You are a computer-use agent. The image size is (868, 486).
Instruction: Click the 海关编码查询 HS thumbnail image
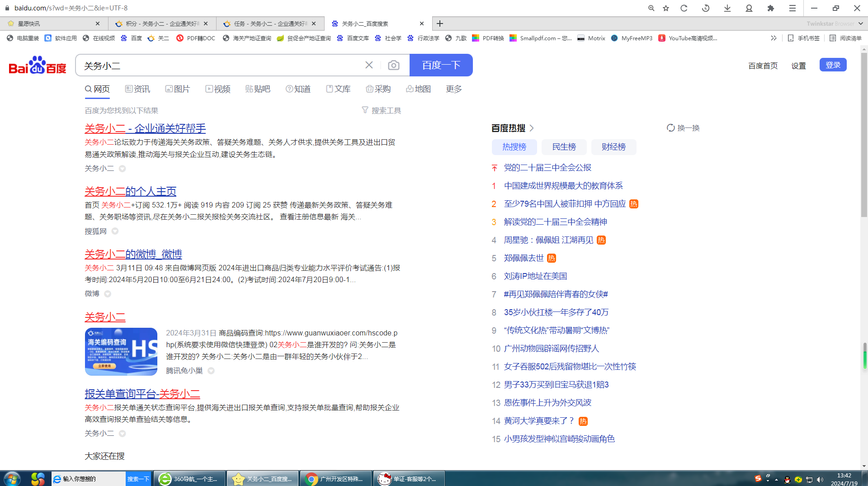click(121, 352)
